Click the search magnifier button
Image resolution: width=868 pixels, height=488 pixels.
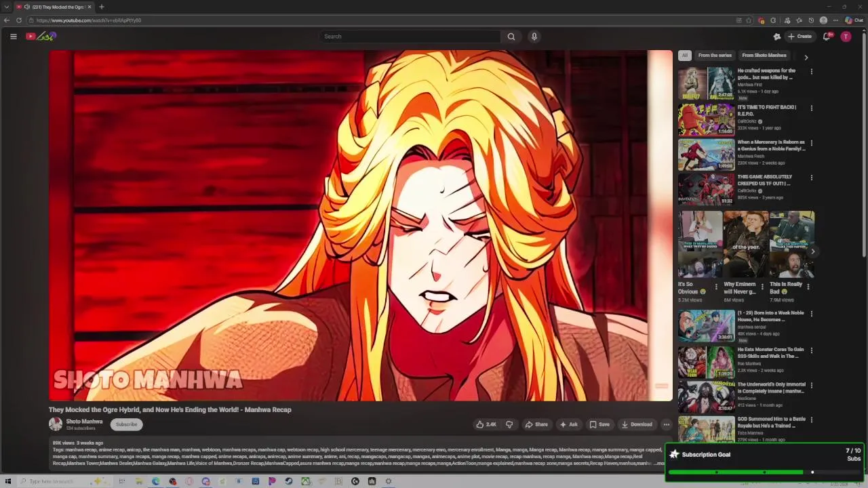pyautogui.click(x=511, y=37)
